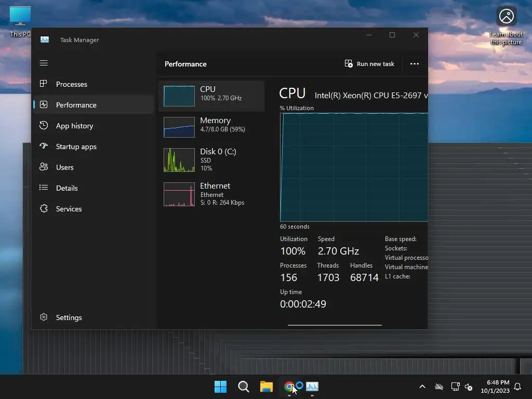
Task: Select the CPU graph thumbnail
Action: [x=179, y=96]
